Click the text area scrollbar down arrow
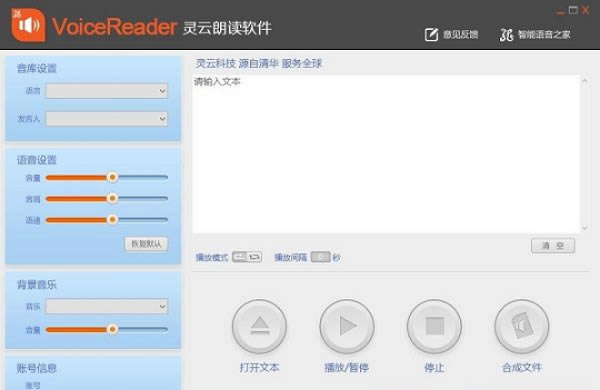Image resolution: width=600 pixels, height=390 pixels. 585,228
